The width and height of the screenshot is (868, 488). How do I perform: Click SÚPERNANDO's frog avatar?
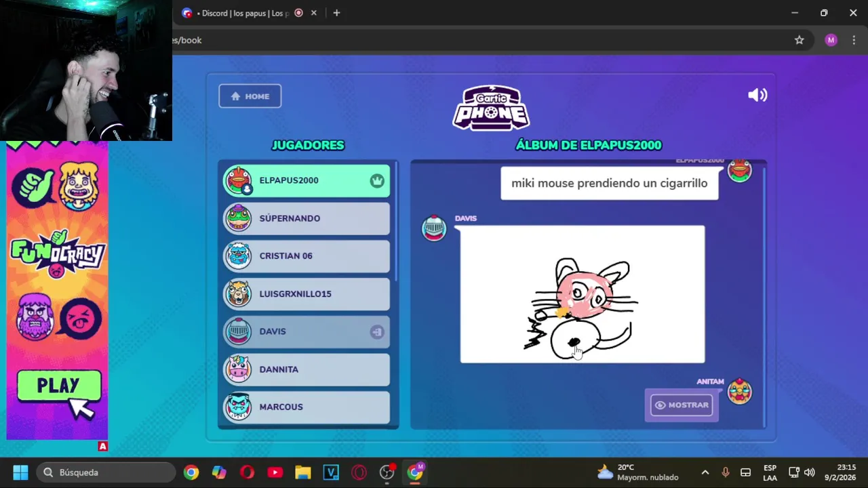[x=238, y=218]
